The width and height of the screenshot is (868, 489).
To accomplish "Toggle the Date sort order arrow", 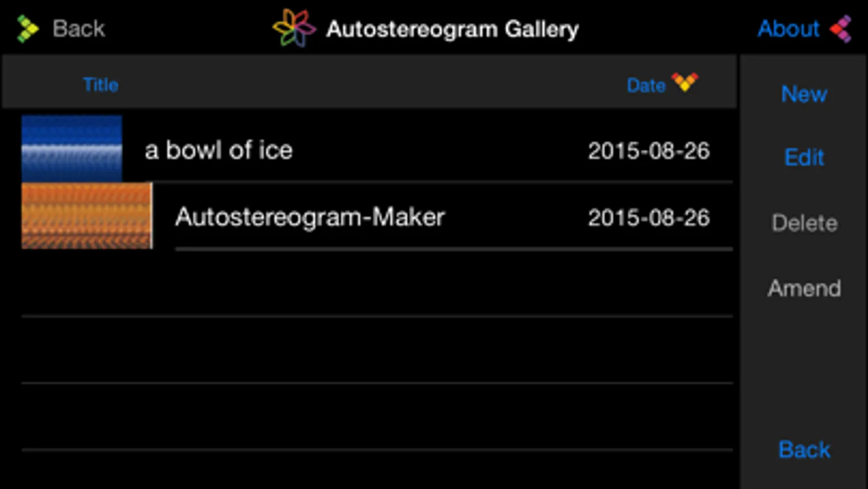I will point(685,83).
